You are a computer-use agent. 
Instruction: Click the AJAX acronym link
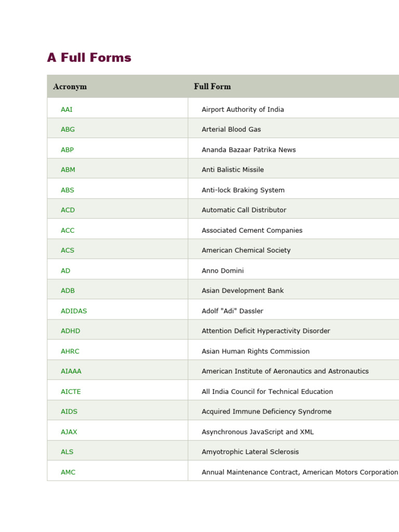[69, 432]
